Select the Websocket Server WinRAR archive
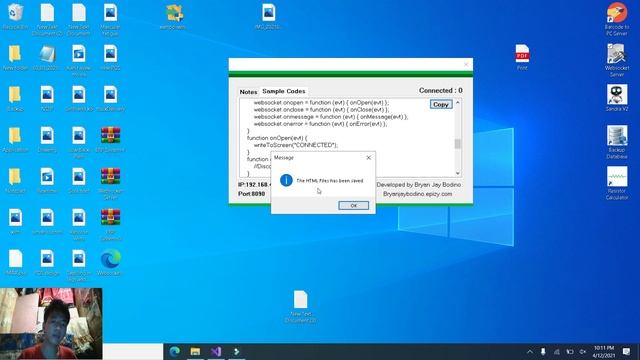The image size is (640, 360). tap(110, 184)
